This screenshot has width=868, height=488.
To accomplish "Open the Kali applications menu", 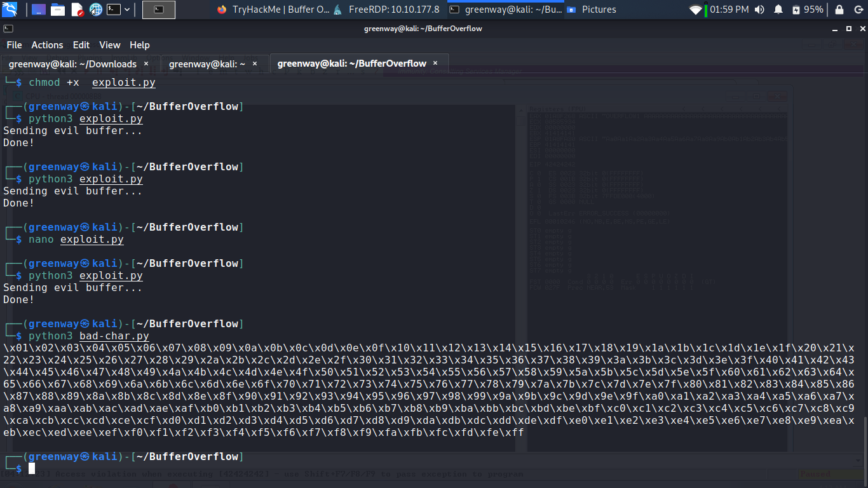I will pos(9,9).
